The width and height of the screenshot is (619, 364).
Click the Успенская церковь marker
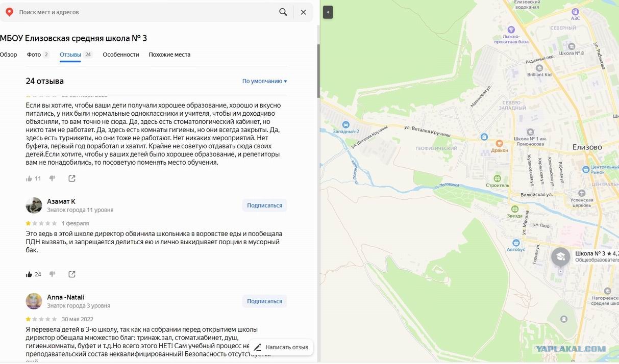coord(581,193)
